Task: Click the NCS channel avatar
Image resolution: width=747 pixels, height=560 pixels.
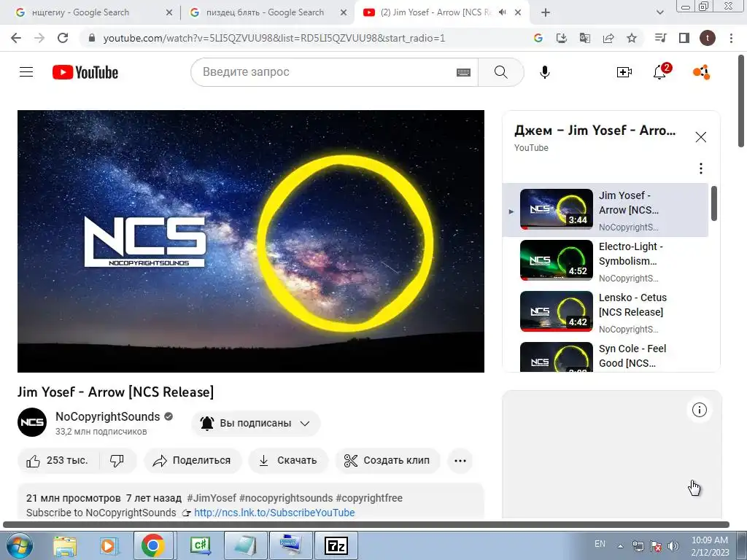Action: click(x=32, y=422)
